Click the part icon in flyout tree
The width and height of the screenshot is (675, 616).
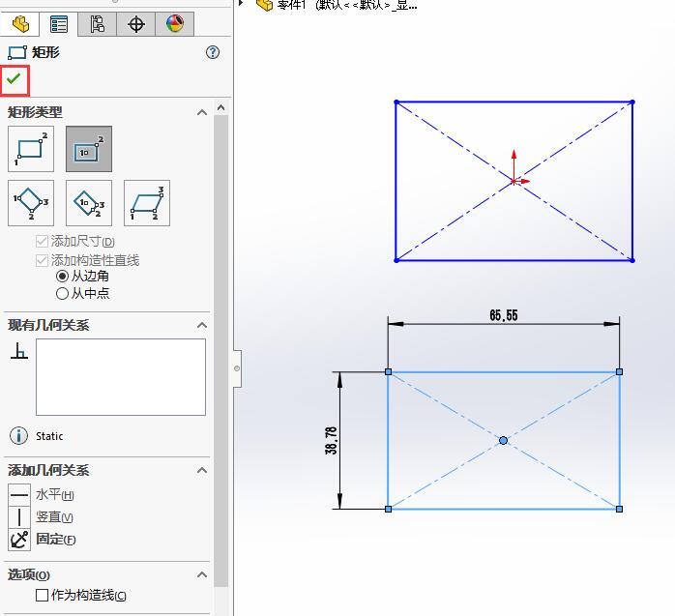pos(265,4)
